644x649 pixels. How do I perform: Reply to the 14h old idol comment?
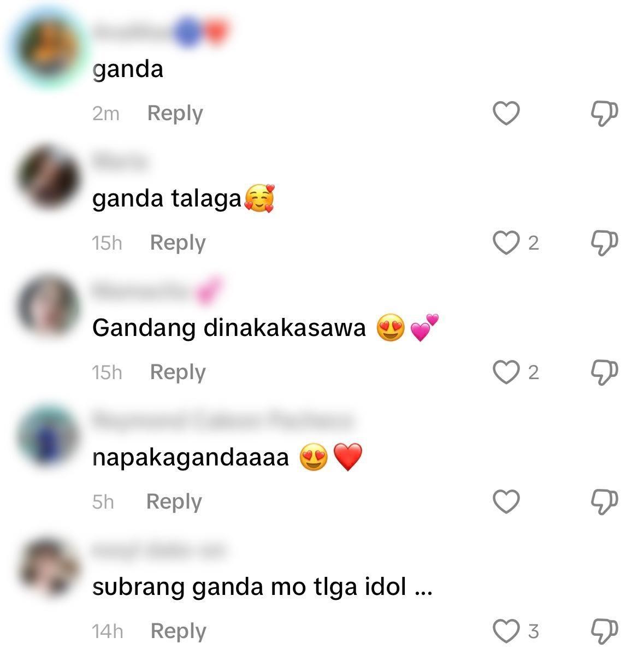click(178, 632)
